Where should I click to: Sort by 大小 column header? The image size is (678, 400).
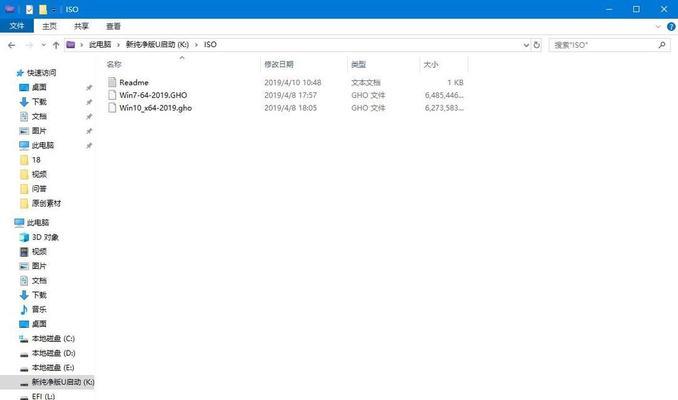click(x=431, y=64)
